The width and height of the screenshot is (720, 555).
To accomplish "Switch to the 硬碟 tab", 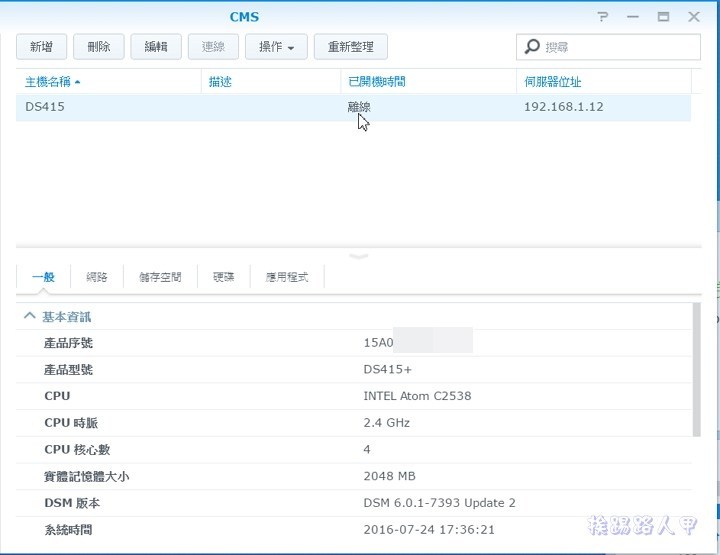I will click(223, 277).
